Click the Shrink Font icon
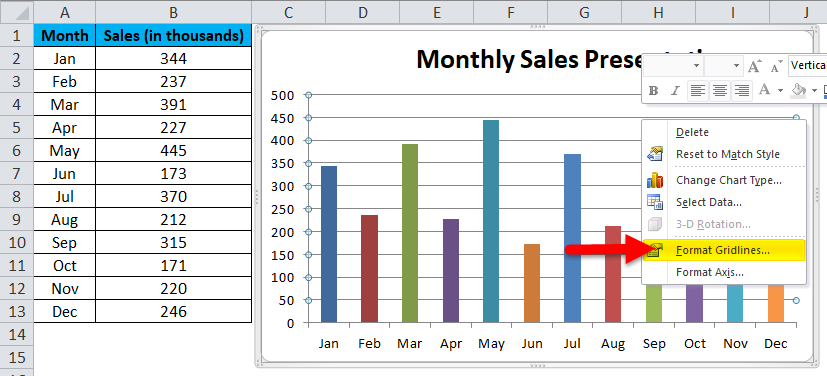Viewport: 827px width, 376px height. pyautogui.click(x=775, y=66)
